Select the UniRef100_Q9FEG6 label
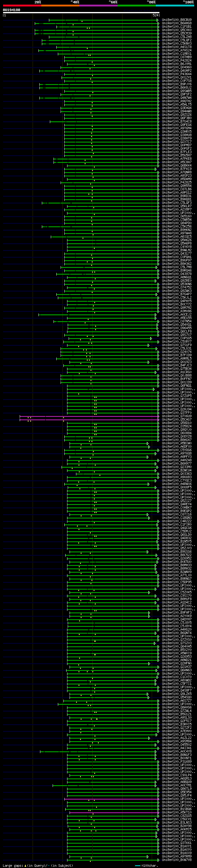The height and width of the screenshot is (868, 197). click(176, 125)
